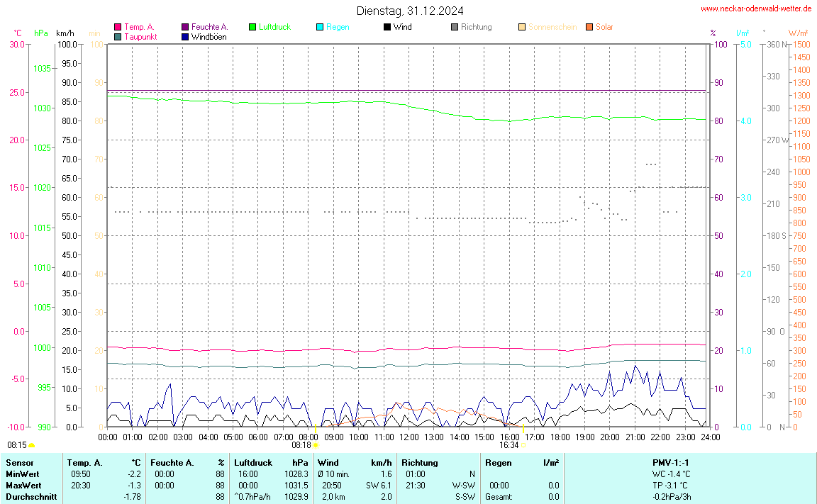The image size is (817, 504).
Task: Click the PMV-1:-1 header text
Action: point(671,463)
